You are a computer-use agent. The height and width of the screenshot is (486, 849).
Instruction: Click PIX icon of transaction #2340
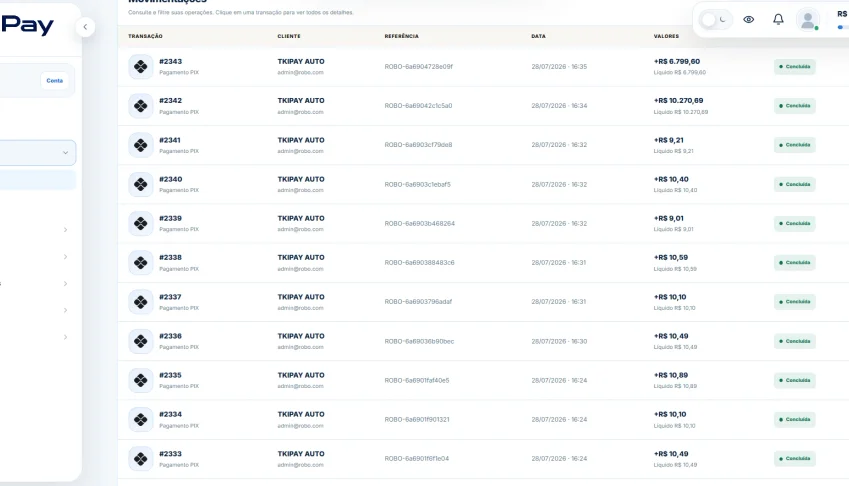pyautogui.click(x=141, y=184)
